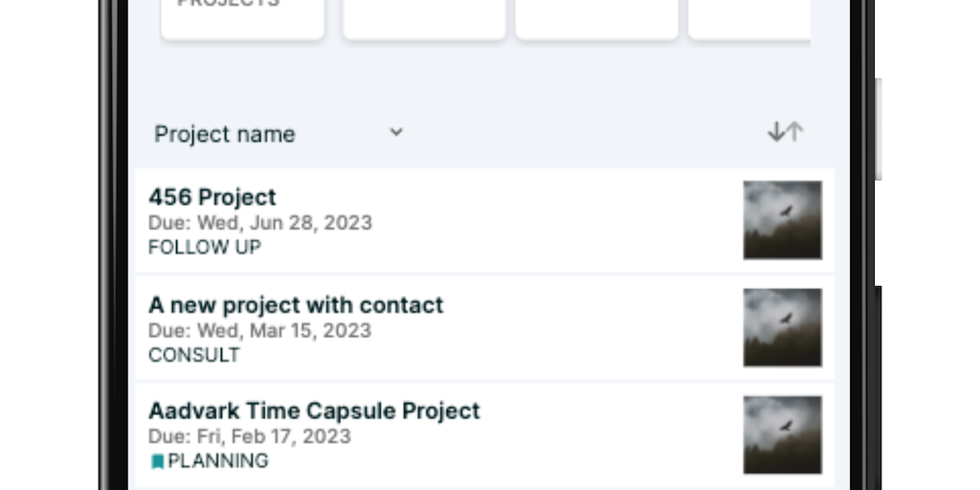980x490 pixels.
Task: Open the 456 Project title
Action: 212,197
